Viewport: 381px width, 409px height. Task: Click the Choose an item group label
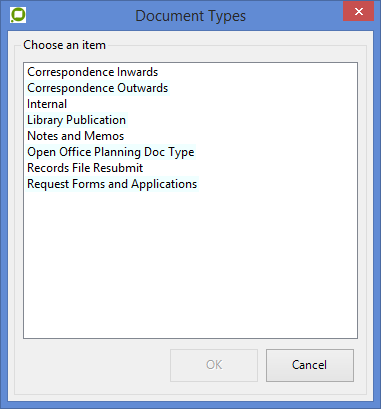[64, 45]
